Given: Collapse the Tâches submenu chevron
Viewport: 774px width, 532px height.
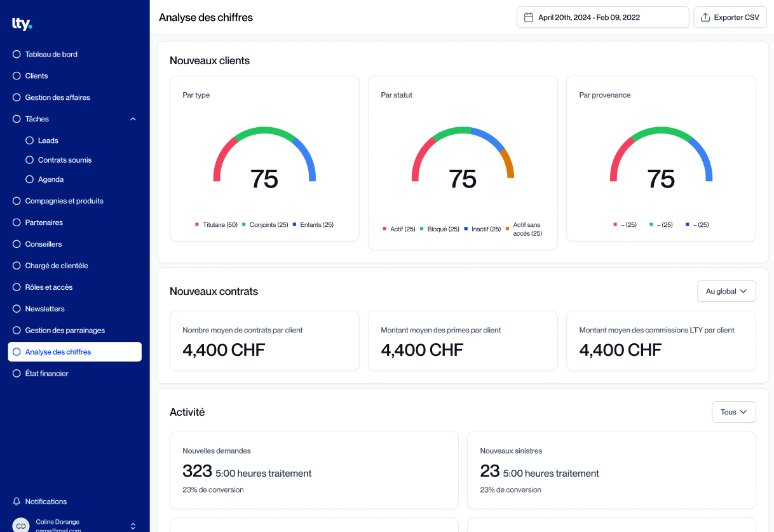Looking at the screenshot, I should pyautogui.click(x=133, y=119).
